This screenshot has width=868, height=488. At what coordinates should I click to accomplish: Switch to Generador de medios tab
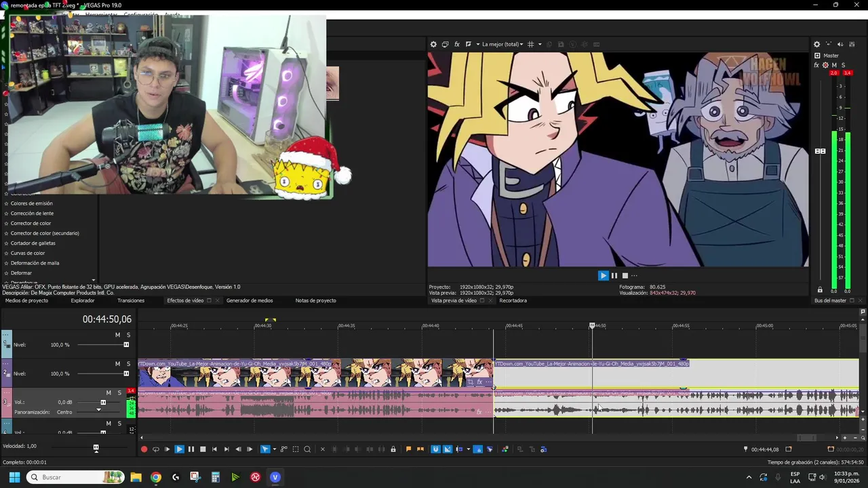[250, 300]
